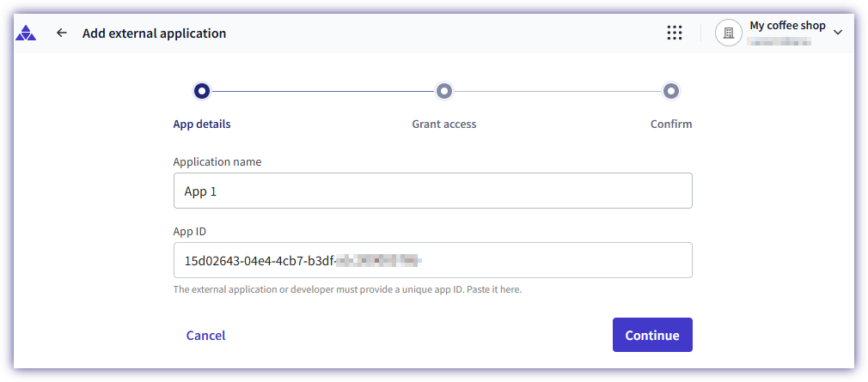Click the triangle logo in the header

(26, 33)
